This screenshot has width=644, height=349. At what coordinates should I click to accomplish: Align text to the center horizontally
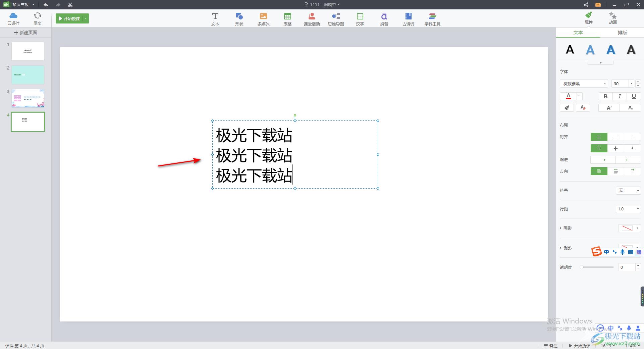tap(616, 137)
